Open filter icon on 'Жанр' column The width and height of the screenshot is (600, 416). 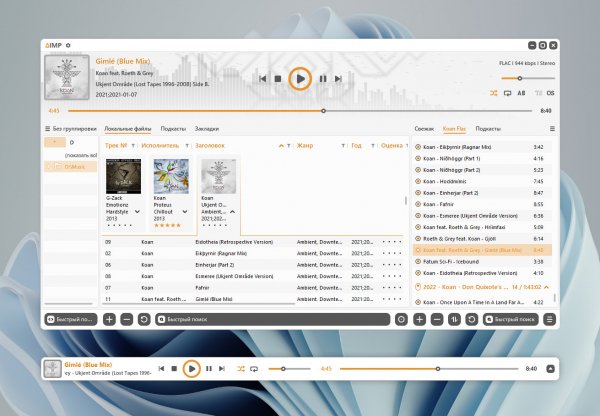[x=343, y=146]
